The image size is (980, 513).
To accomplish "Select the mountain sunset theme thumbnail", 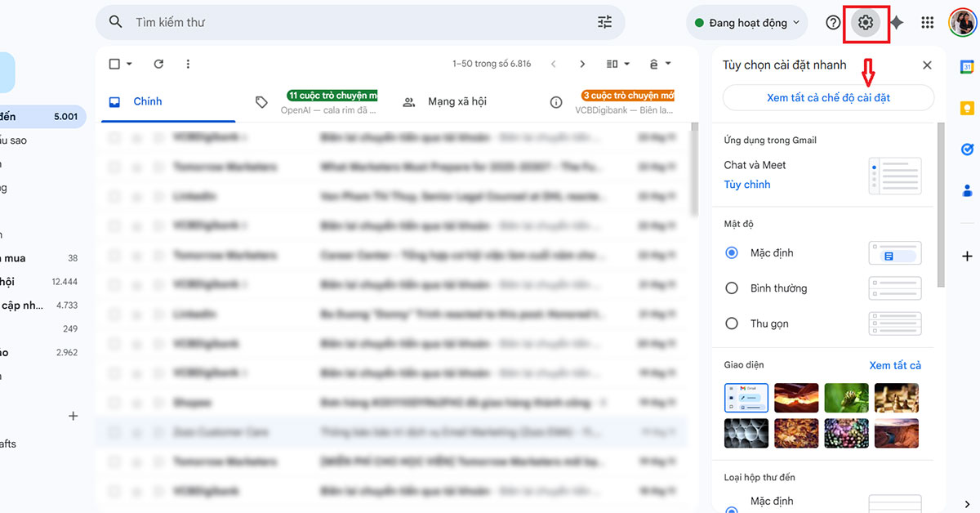I will pyautogui.click(x=796, y=398).
